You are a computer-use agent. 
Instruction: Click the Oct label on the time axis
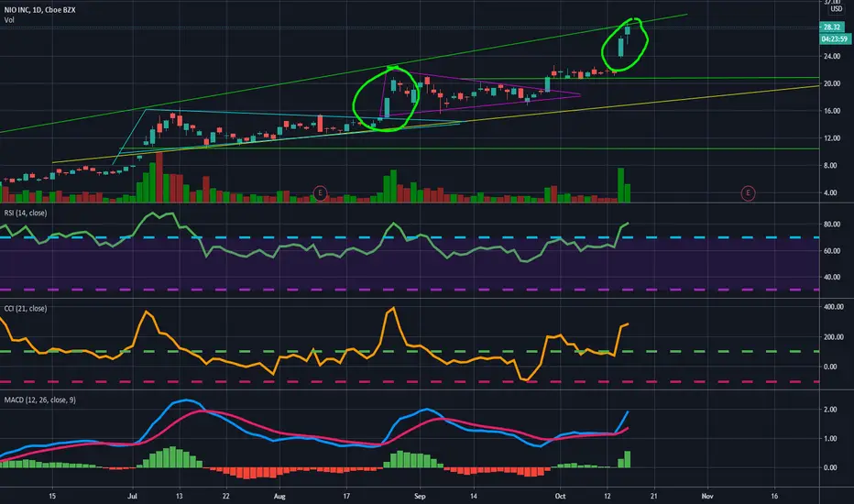[560, 496]
